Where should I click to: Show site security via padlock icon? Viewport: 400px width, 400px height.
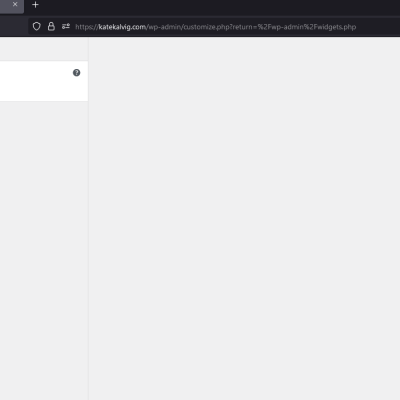click(51, 26)
